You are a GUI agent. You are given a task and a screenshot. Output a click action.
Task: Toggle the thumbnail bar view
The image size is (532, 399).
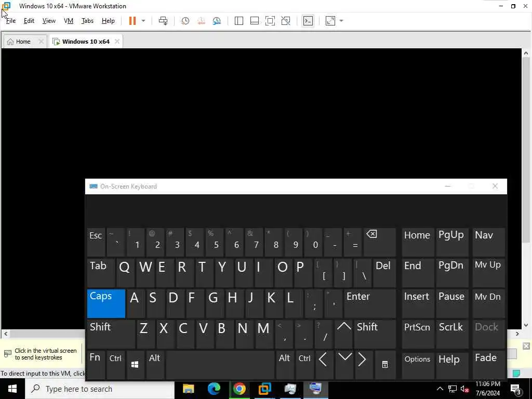[255, 21]
